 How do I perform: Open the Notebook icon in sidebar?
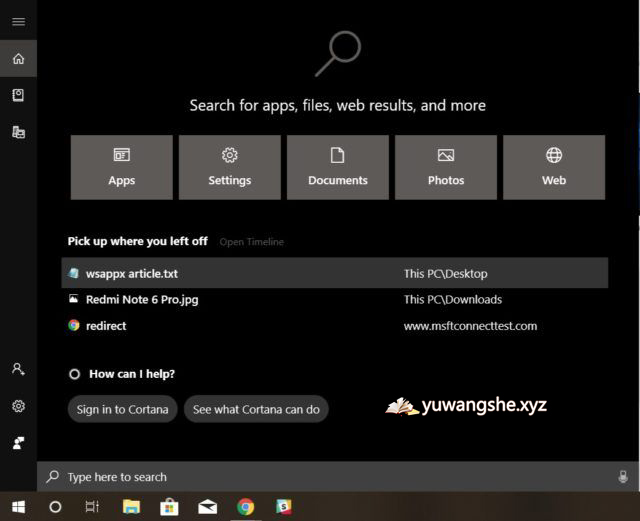pyautogui.click(x=18, y=95)
